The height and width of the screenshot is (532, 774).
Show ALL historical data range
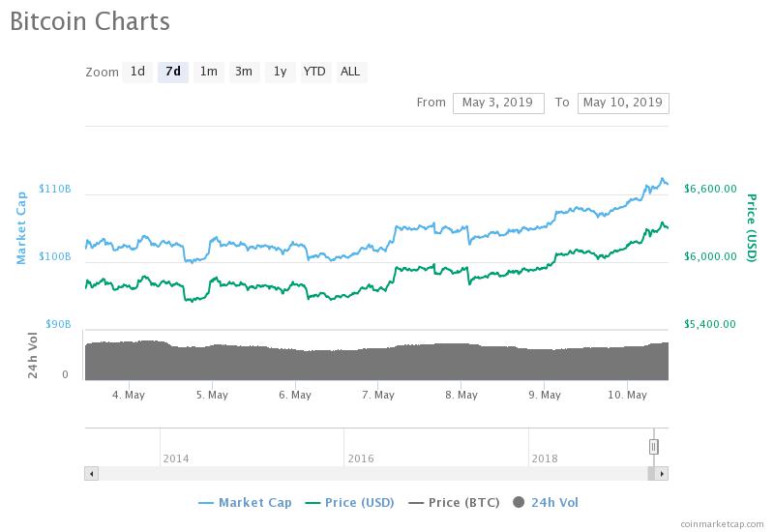[350, 72]
